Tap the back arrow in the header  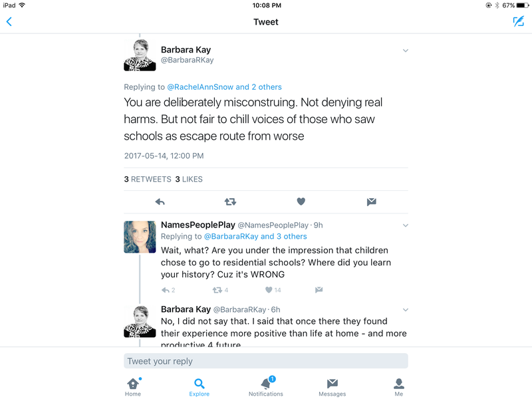(9, 22)
